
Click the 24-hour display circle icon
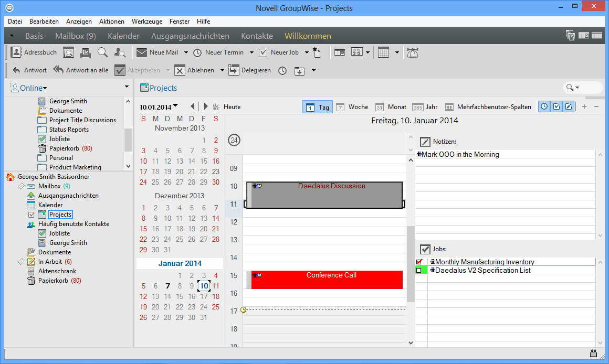coord(234,140)
